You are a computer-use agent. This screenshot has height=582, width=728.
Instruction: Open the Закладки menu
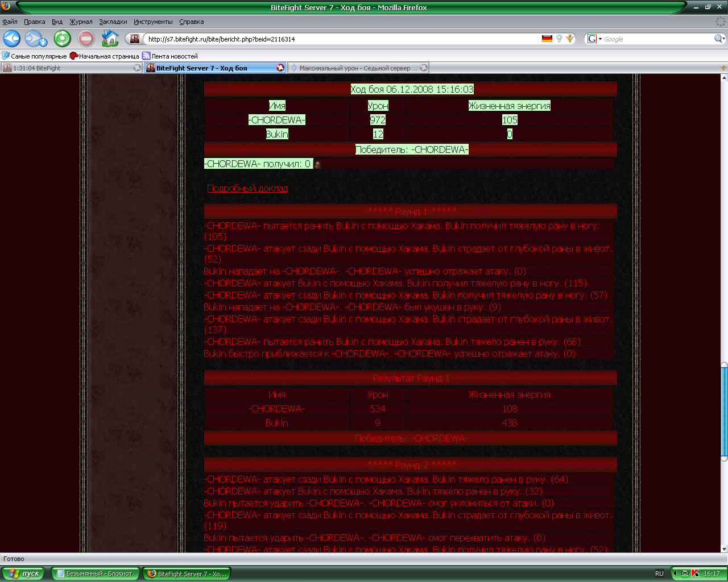pos(113,22)
